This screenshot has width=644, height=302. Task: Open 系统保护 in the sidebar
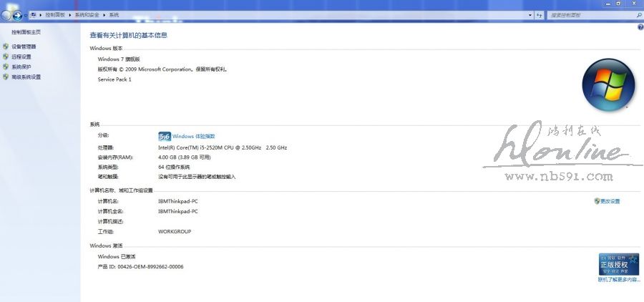21,67
